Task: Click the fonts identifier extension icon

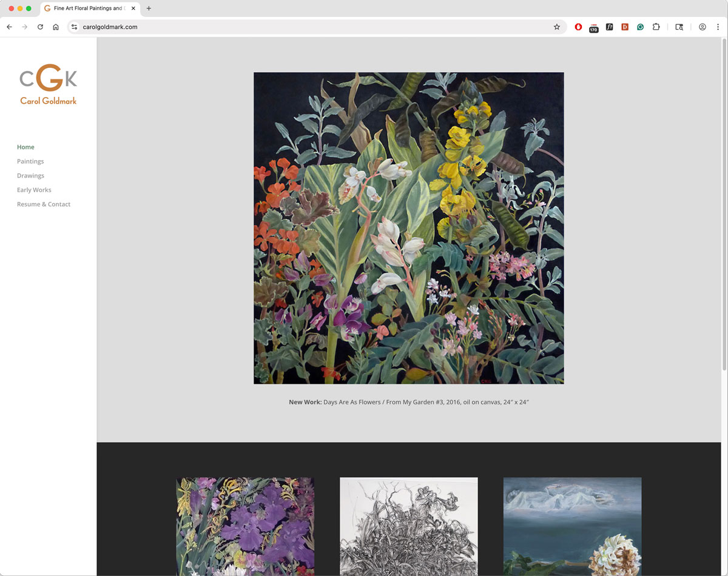Action: tap(609, 27)
